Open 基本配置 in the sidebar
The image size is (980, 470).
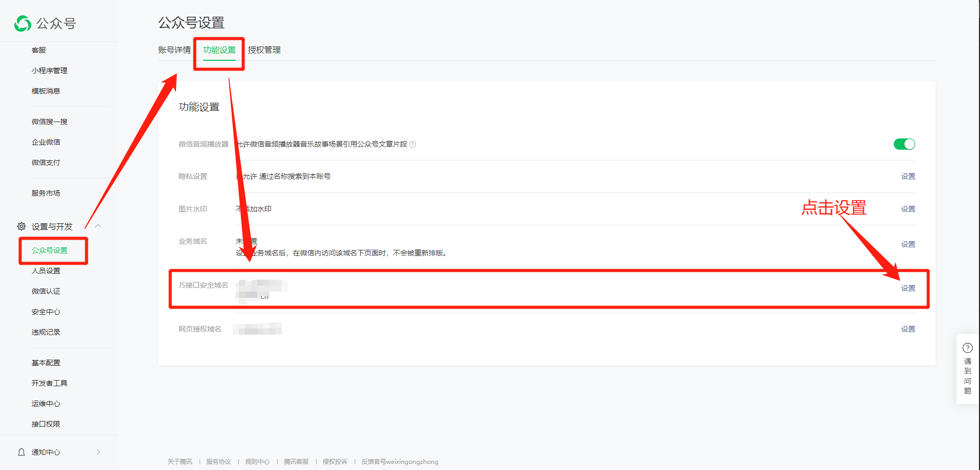coord(46,363)
